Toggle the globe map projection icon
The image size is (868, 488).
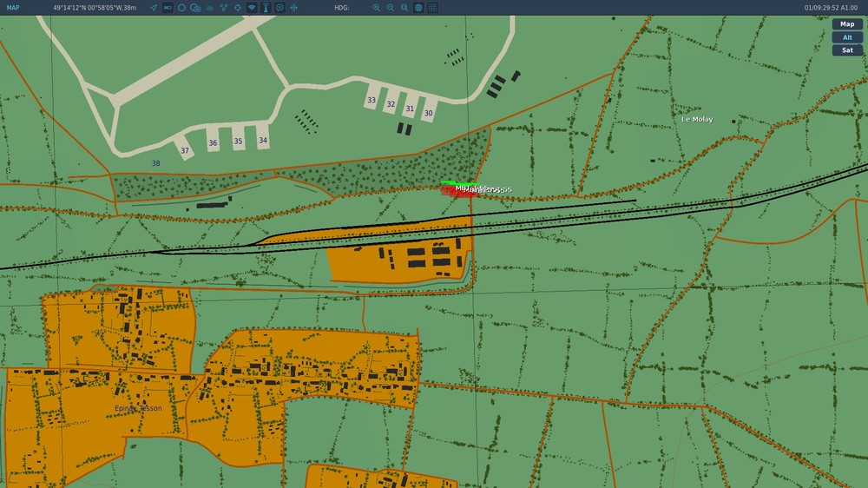[418, 8]
